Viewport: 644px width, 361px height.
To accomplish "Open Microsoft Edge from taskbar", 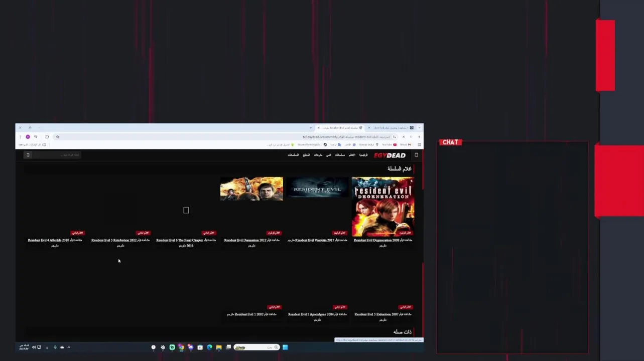I will 209,347.
